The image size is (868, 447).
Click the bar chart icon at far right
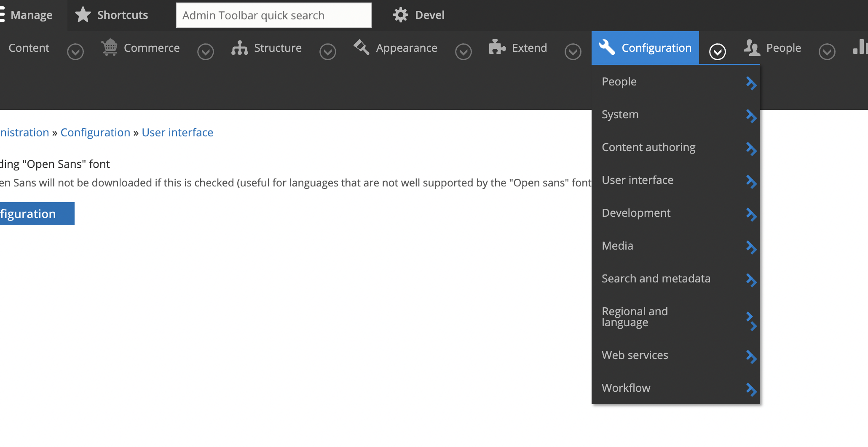click(861, 48)
